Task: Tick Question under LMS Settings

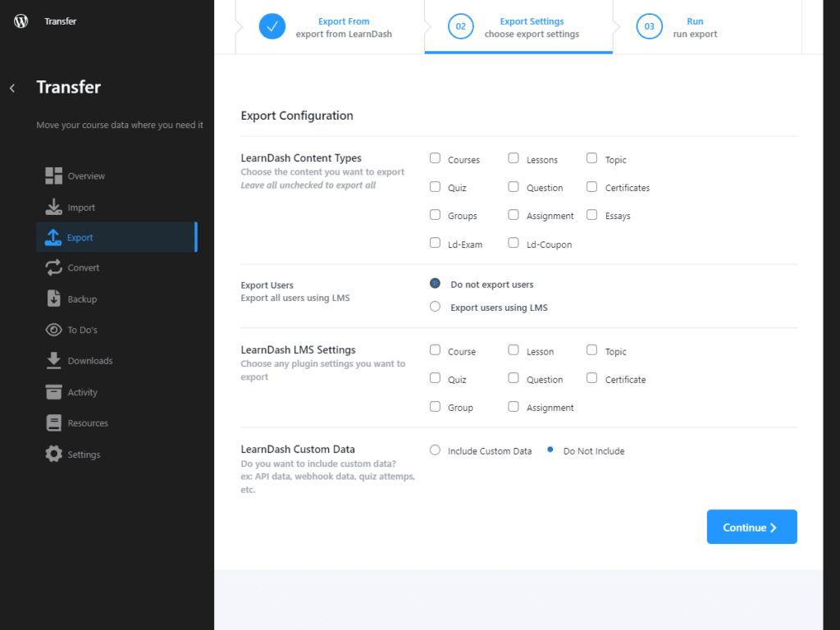Action: (x=514, y=378)
